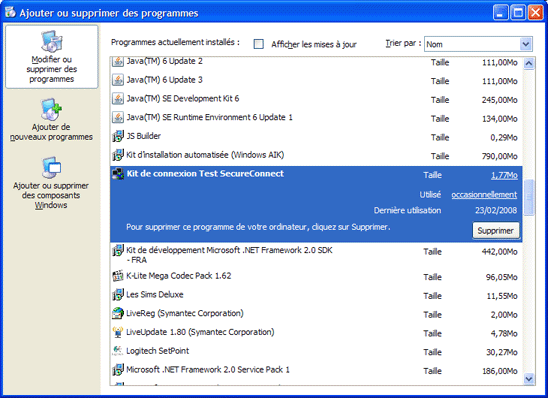548x398 pixels.
Task: Enable Afficher les mises à jour checkbox
Action: click(259, 44)
